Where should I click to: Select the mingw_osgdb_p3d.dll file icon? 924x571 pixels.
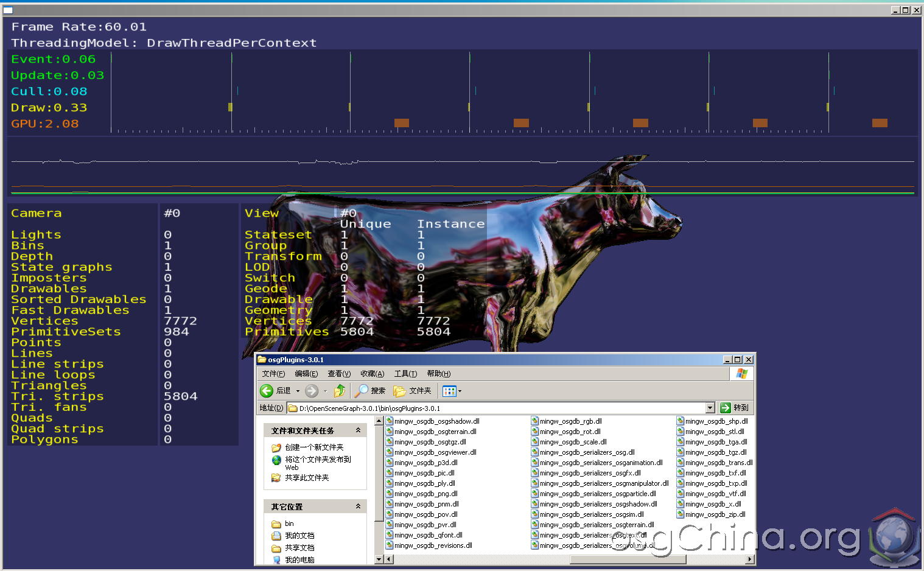coord(390,463)
